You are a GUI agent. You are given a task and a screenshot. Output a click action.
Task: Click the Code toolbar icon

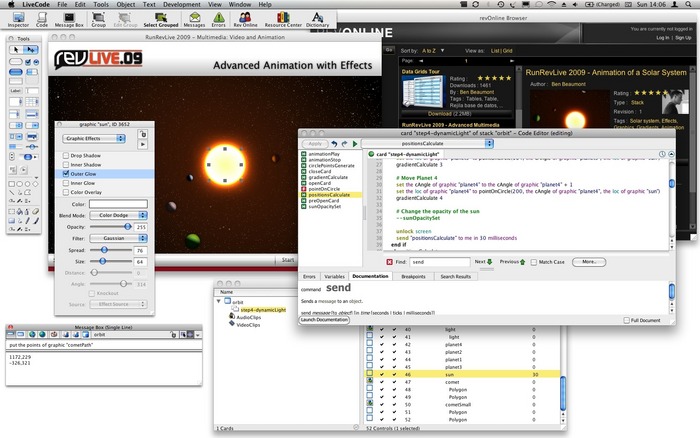click(x=44, y=18)
